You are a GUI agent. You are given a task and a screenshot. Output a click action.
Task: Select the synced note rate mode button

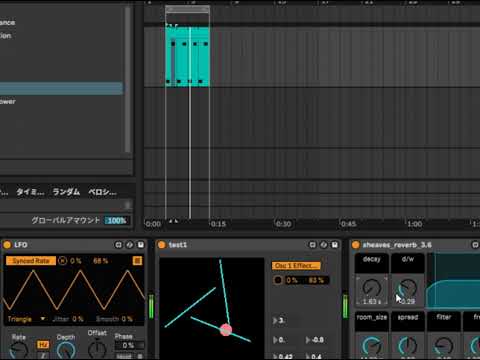tap(43, 355)
